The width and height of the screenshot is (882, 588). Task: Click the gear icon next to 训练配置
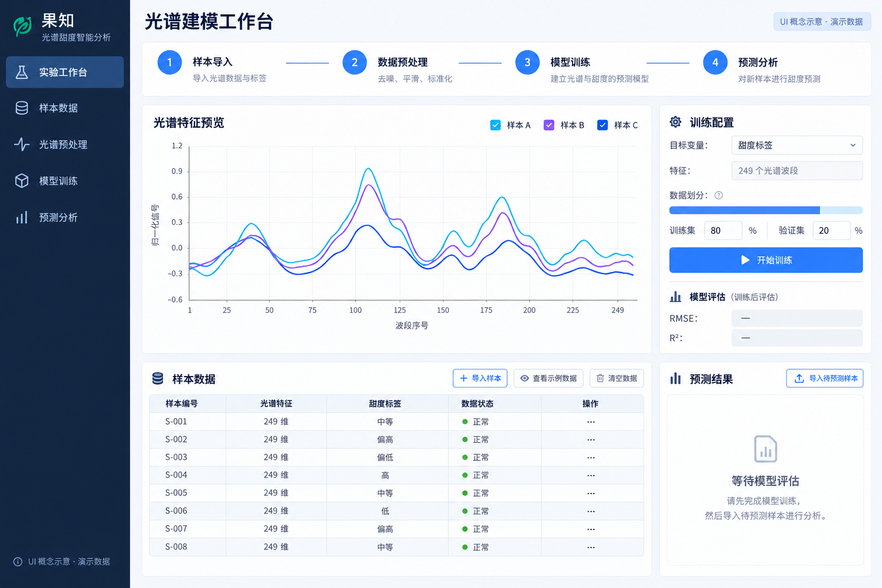[x=676, y=122]
